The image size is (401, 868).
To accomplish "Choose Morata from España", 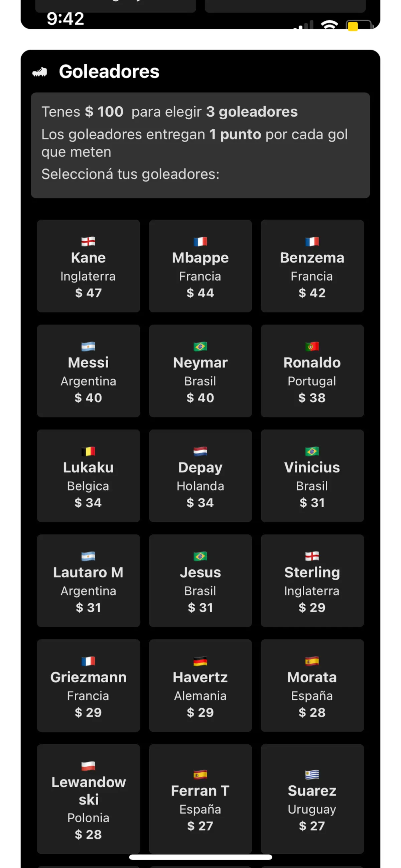I will [x=312, y=686].
